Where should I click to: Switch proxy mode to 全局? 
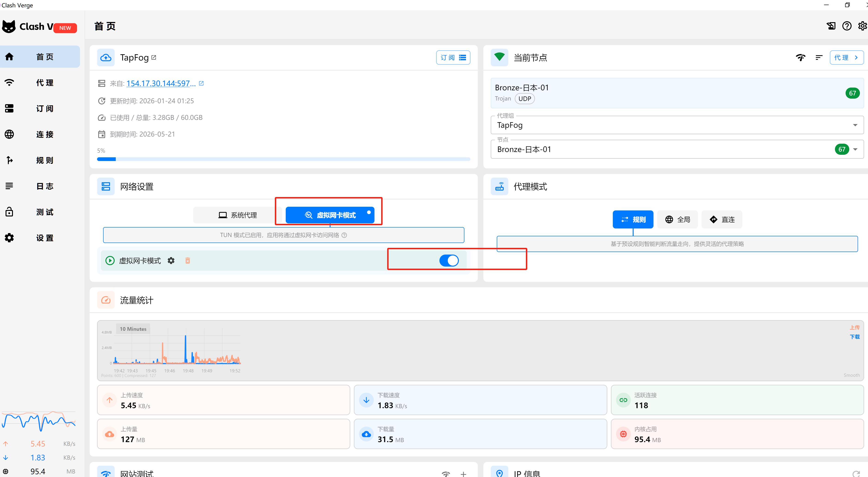677,219
